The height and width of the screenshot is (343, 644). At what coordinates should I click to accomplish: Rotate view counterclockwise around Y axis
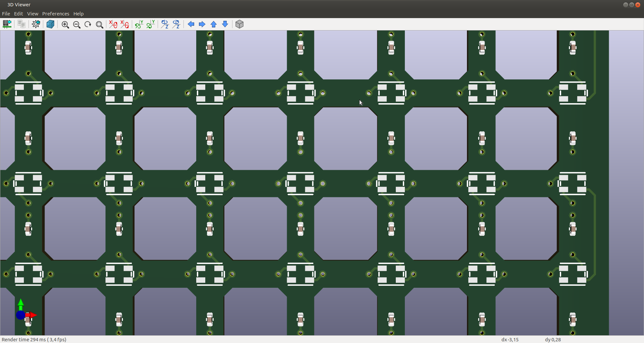tap(150, 24)
